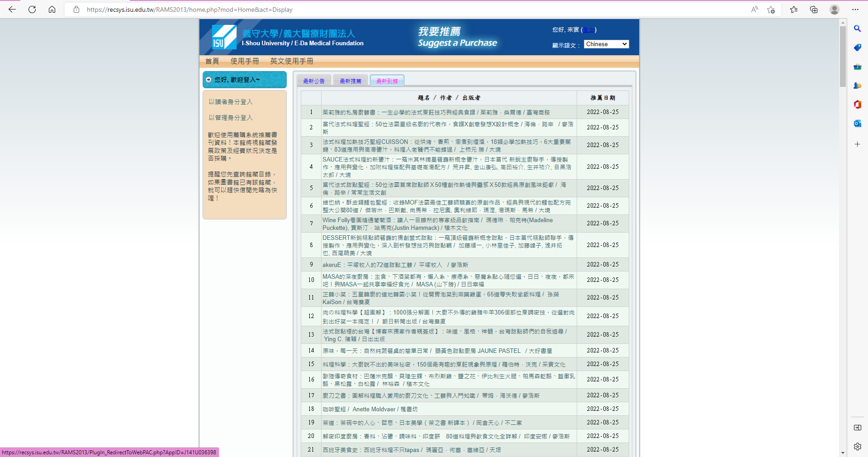The height and width of the screenshot is (457, 868).
Task: Click the date 2022-08-25 in row 1
Action: point(602,112)
